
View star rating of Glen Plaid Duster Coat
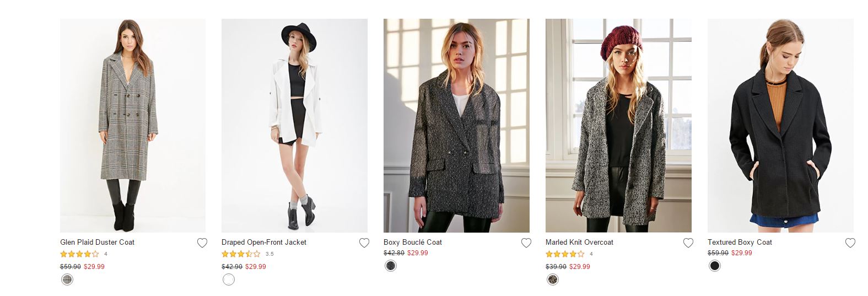(x=80, y=254)
